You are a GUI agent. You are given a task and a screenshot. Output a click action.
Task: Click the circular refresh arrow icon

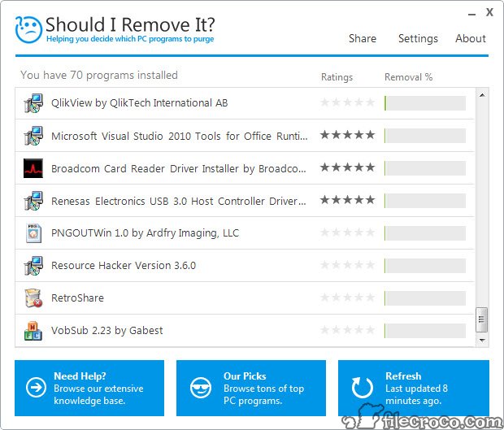point(363,387)
